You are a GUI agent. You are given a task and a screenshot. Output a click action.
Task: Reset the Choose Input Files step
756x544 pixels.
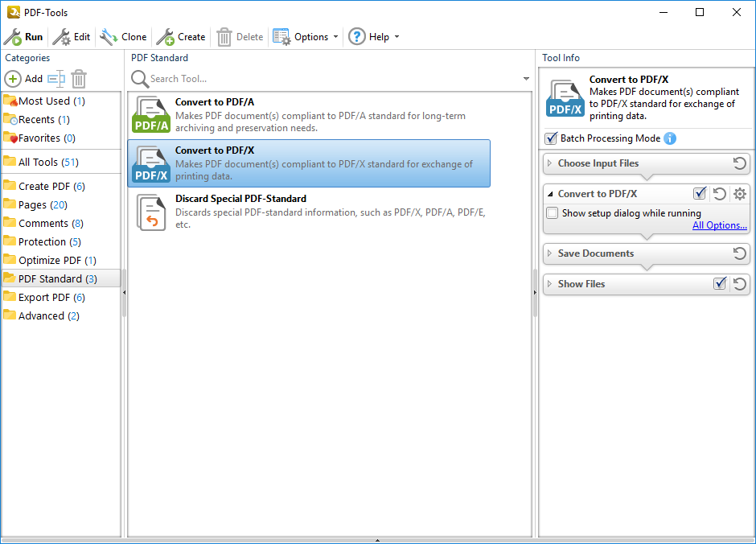point(740,163)
